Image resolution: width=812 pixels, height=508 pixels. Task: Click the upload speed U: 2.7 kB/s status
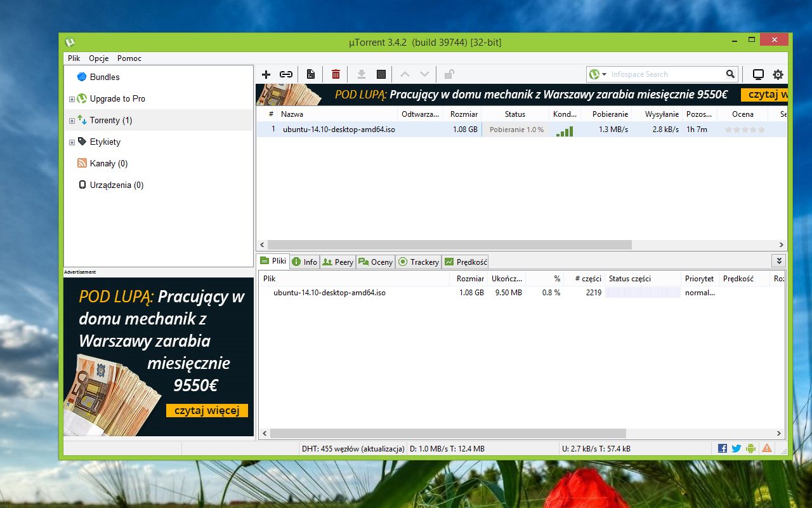pos(596,448)
